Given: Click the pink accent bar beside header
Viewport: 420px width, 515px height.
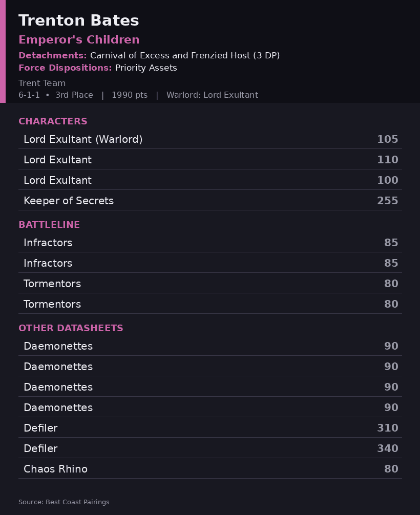Looking at the screenshot, I should click(x=3, y=51).
